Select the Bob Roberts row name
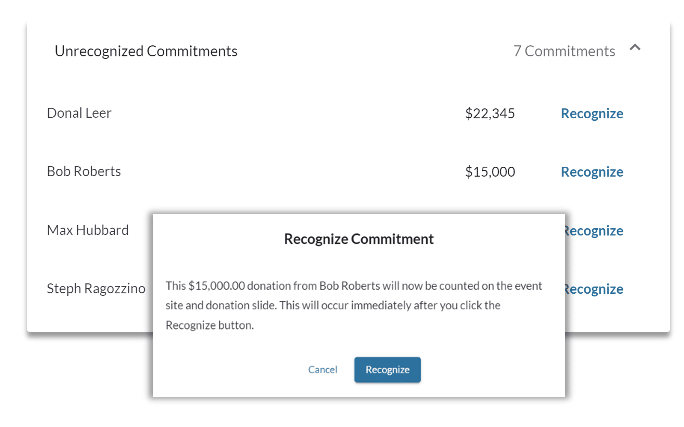Viewport: 684px width, 427px height. pyautogui.click(x=84, y=171)
